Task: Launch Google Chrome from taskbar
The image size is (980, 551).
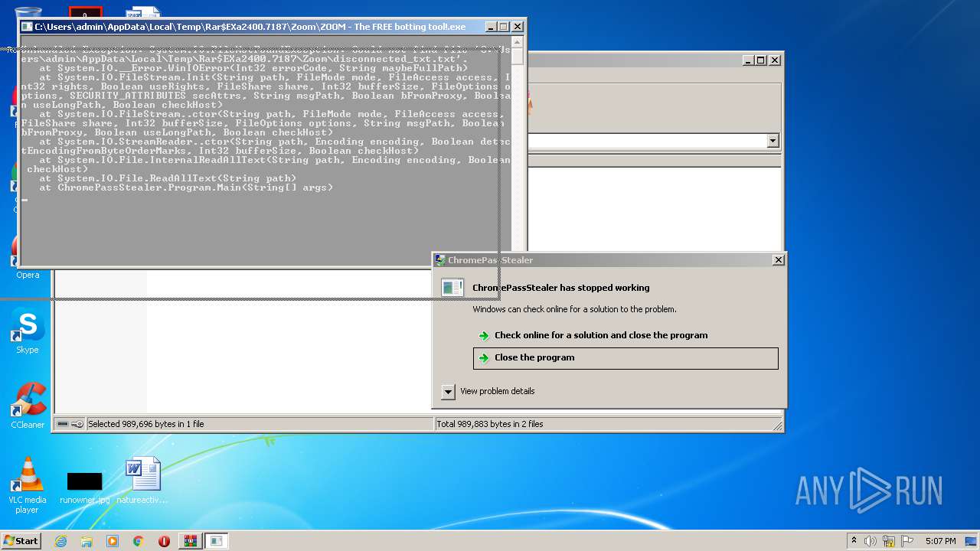Action: [139, 541]
